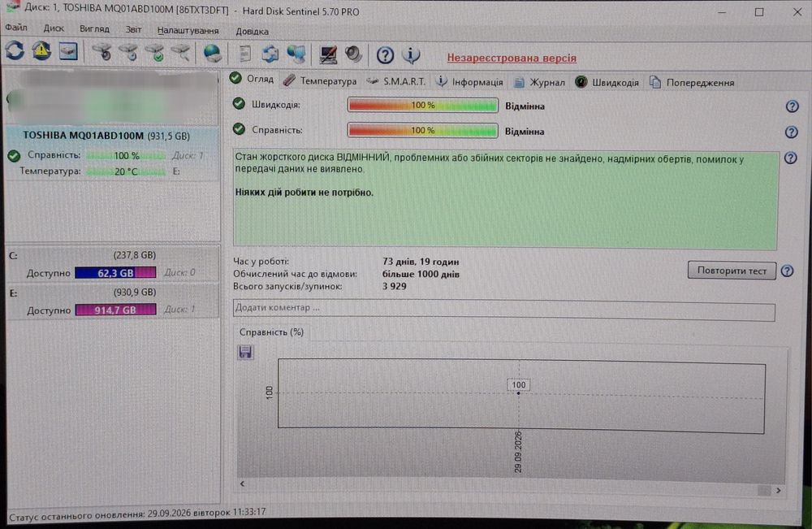Click the toolbar icon with yellow warning triangle

pyautogui.click(x=41, y=50)
